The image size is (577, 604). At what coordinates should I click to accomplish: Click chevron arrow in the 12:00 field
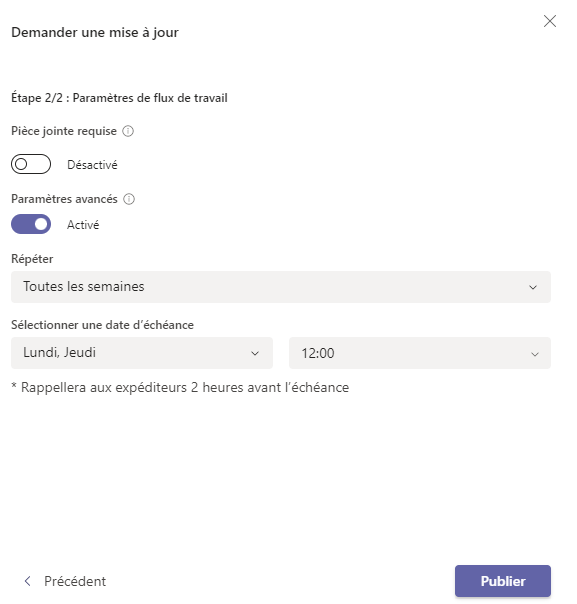pos(535,354)
